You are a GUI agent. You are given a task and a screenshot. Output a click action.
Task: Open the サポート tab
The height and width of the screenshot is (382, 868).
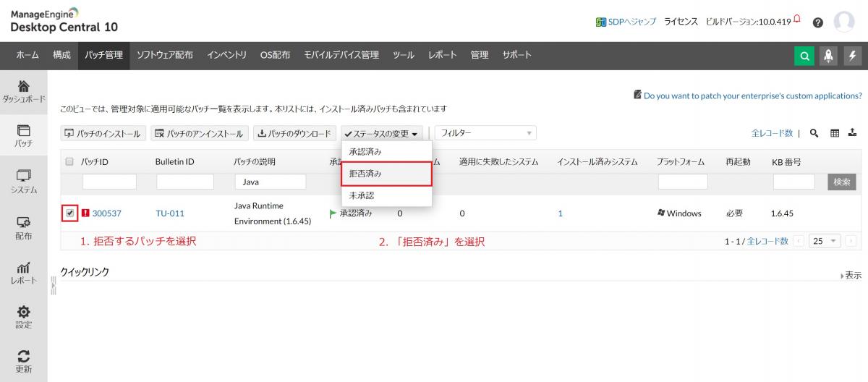[x=516, y=56]
